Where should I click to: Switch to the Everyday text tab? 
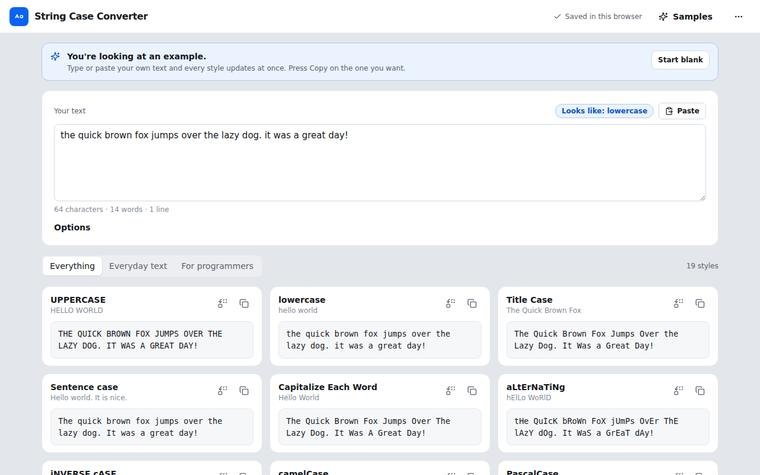point(138,266)
